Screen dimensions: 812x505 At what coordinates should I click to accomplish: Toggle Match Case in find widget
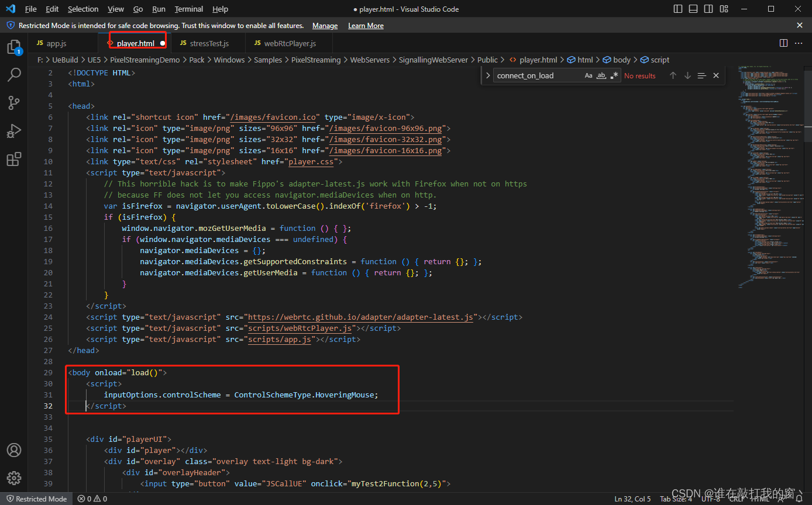point(589,75)
